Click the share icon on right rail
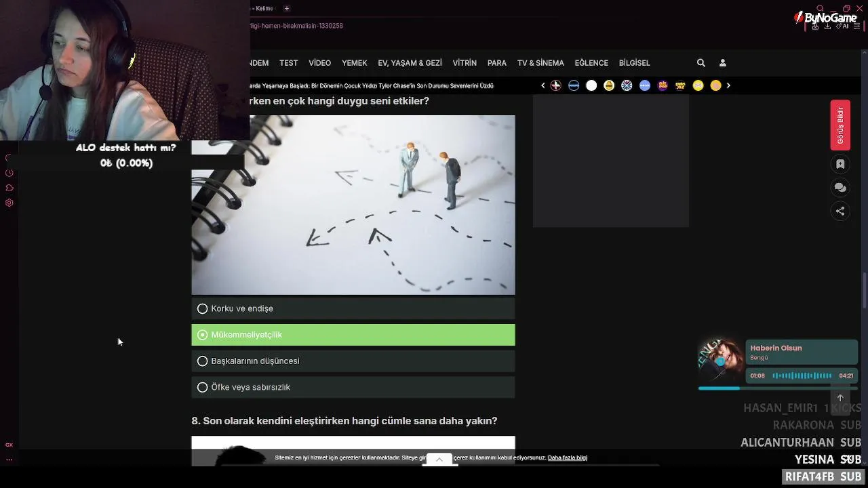 point(840,211)
